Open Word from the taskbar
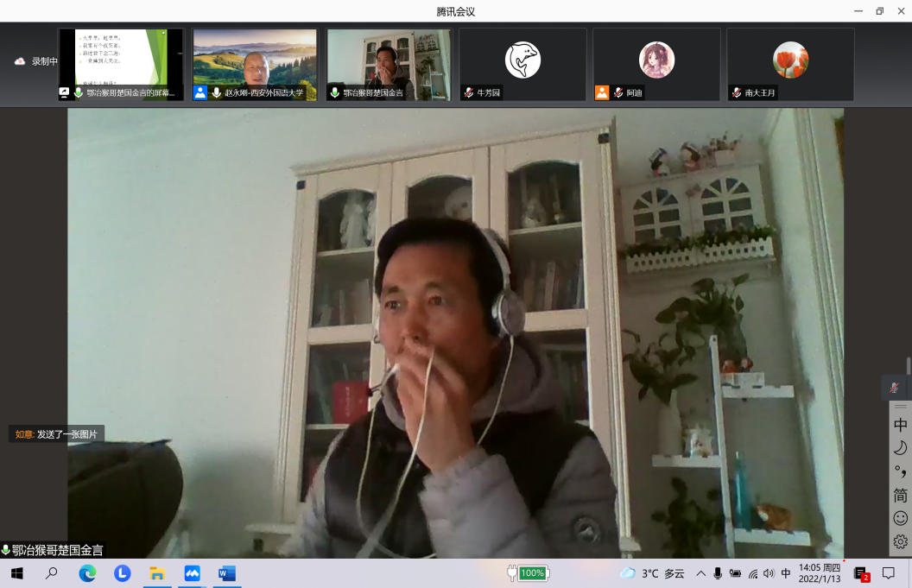912x588 pixels. 227,573
